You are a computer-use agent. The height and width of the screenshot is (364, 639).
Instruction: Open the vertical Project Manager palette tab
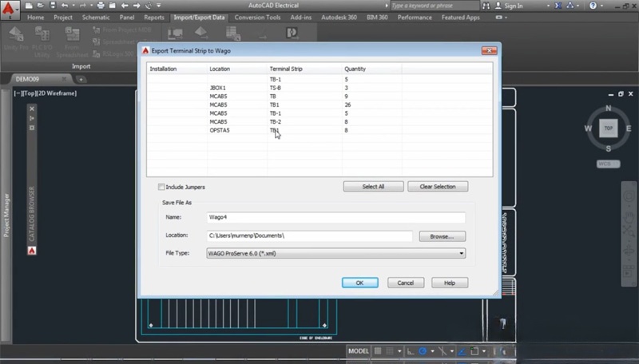6,215
